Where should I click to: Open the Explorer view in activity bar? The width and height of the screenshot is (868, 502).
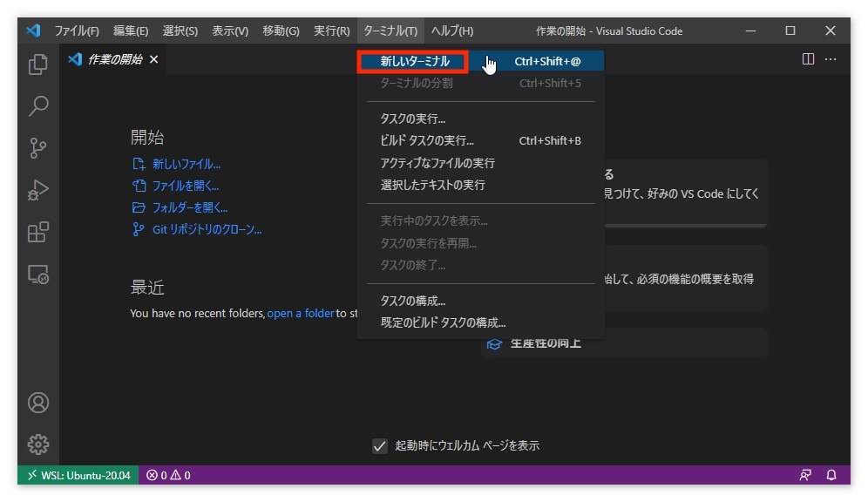point(38,64)
